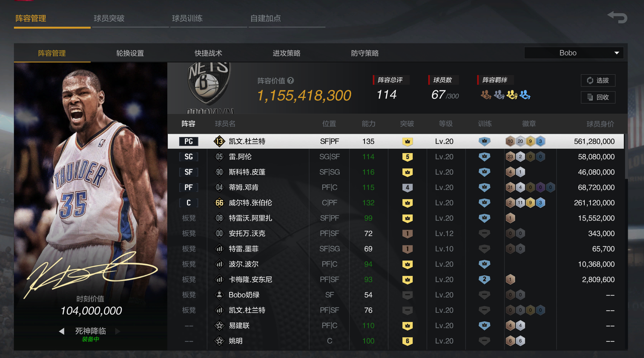Viewport: 644px width, 358px height.
Task: Click the blue training shield for 雷.阿伦
Action: point(484,157)
